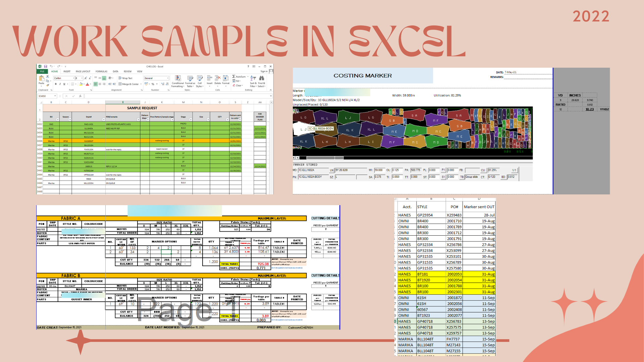Image resolution: width=644 pixels, height=362 pixels.
Task: Open the Conditional Formatting menu
Action: (178, 78)
